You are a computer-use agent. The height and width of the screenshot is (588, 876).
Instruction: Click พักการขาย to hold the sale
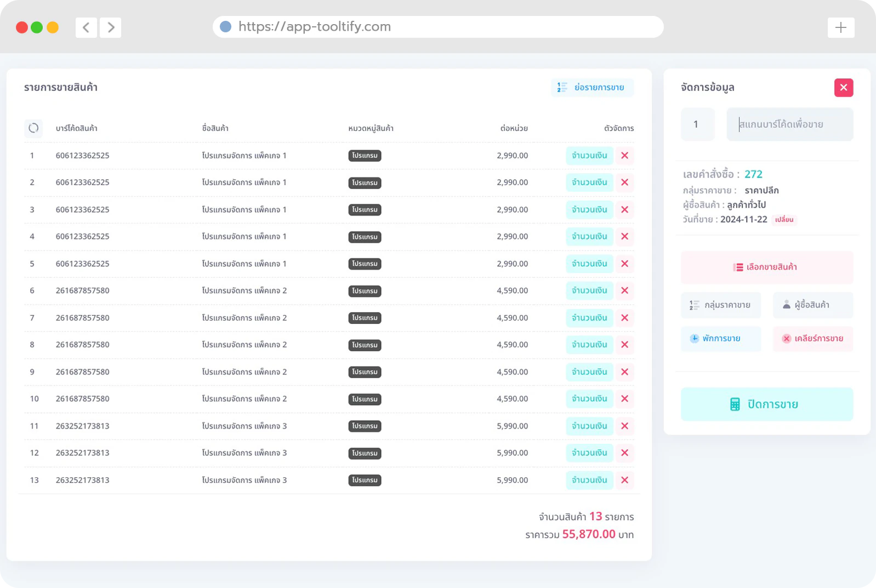[721, 339]
